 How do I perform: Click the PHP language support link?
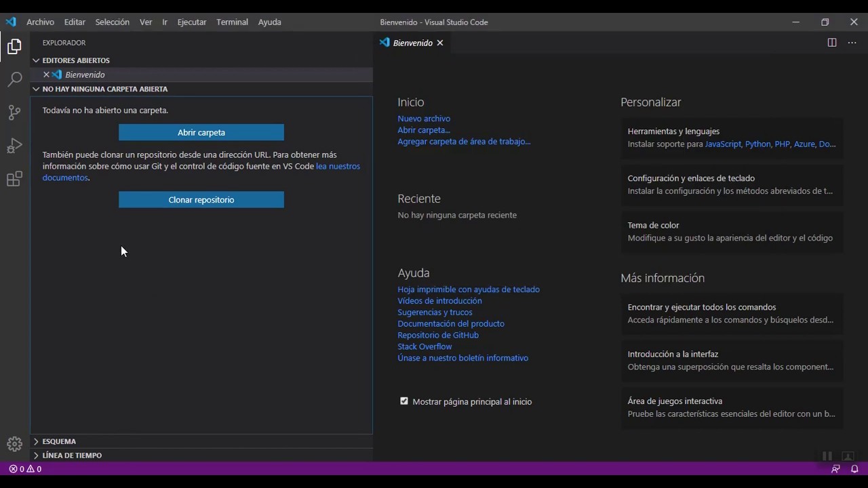pyautogui.click(x=782, y=144)
